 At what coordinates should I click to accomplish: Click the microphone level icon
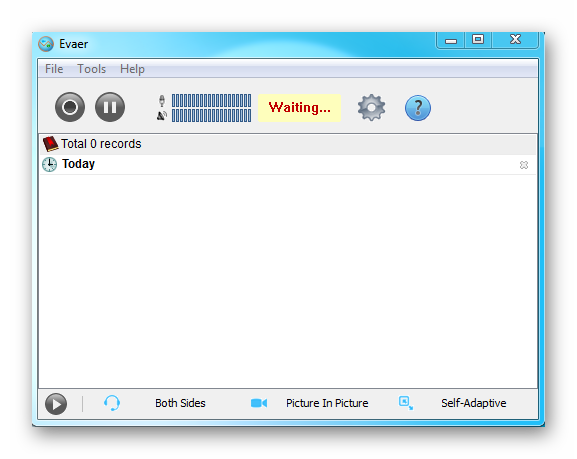click(x=162, y=101)
